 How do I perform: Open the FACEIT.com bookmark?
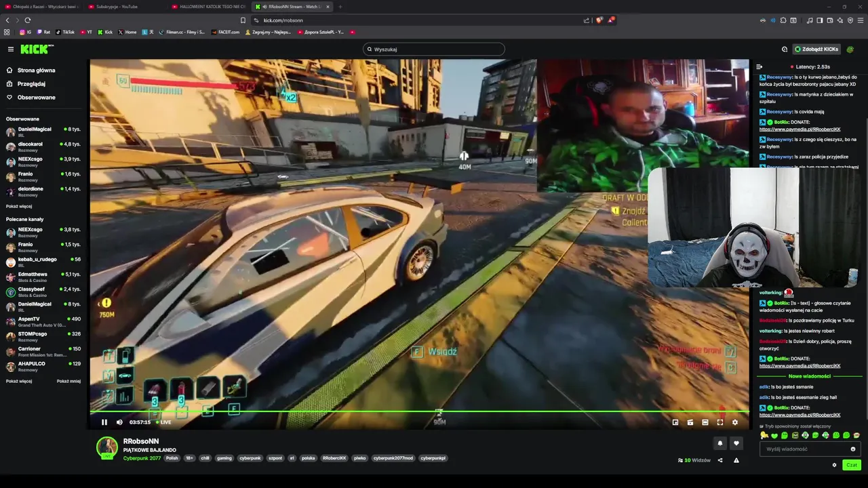pyautogui.click(x=225, y=32)
